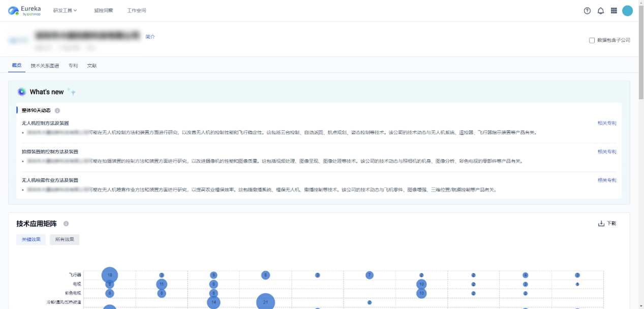644x309 pixels.
Task: Open the user avatar menu
Action: coord(627,11)
